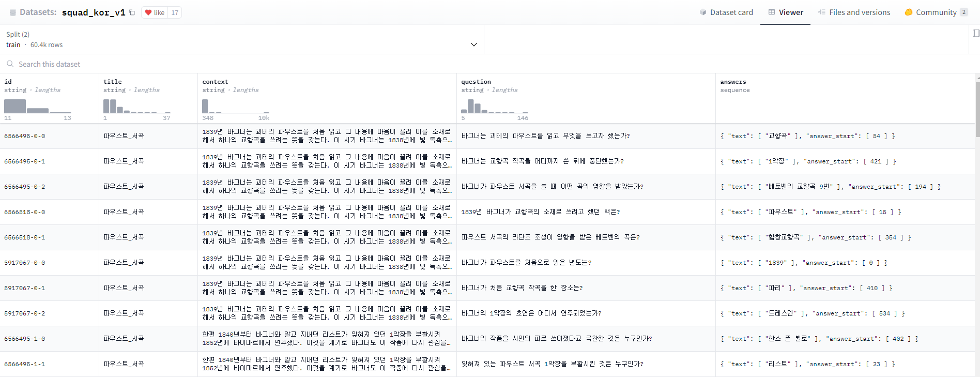Image resolution: width=980 pixels, height=377 pixels.
Task: Click answers cell with answer_start 421
Action: pyautogui.click(x=845, y=161)
